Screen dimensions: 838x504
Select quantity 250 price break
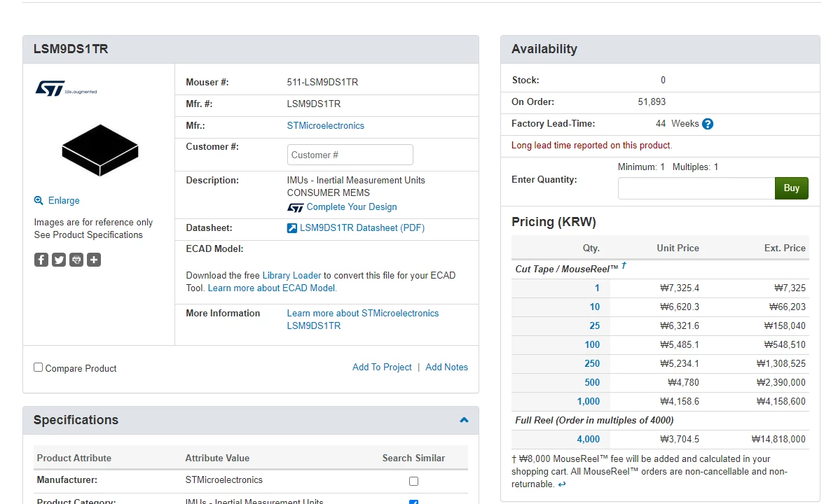click(x=592, y=363)
